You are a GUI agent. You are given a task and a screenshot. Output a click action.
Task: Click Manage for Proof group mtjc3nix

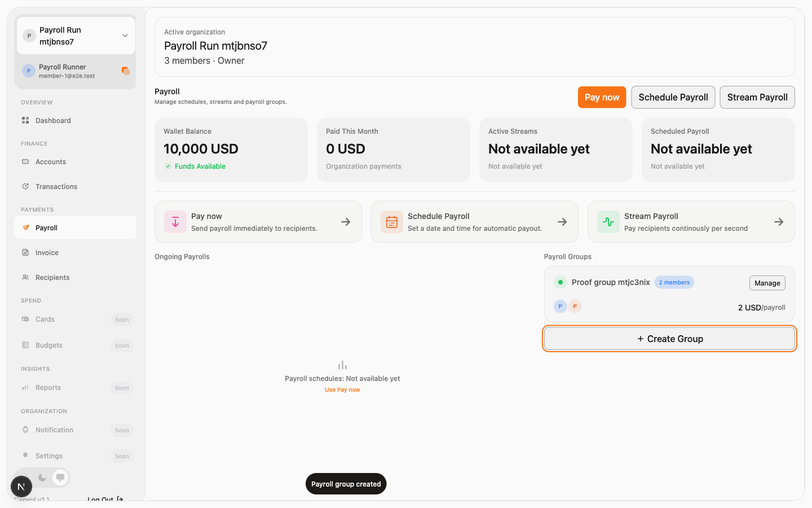click(767, 283)
